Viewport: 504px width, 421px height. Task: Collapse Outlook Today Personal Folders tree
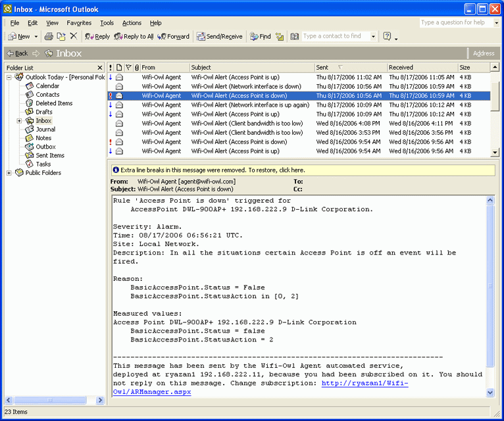coord(9,77)
